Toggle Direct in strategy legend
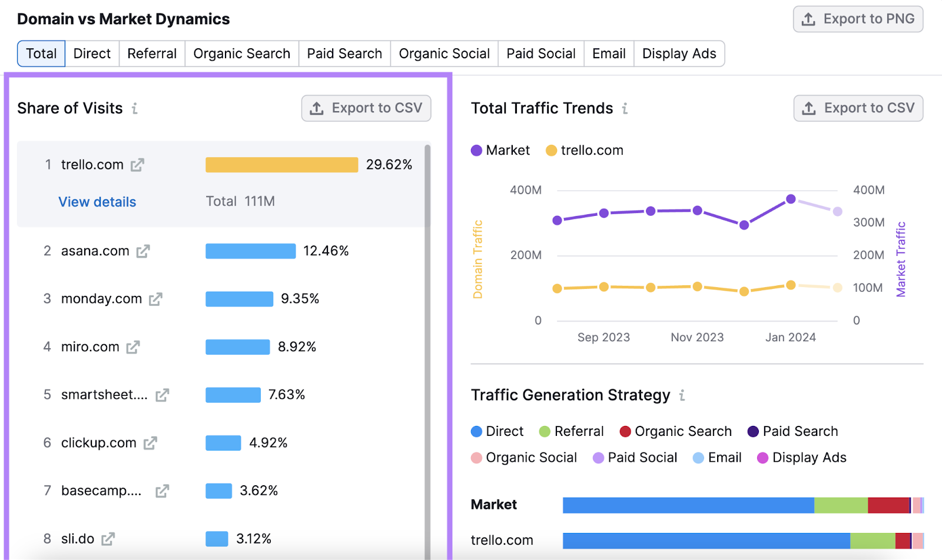The width and height of the screenshot is (942, 560). coord(497,432)
